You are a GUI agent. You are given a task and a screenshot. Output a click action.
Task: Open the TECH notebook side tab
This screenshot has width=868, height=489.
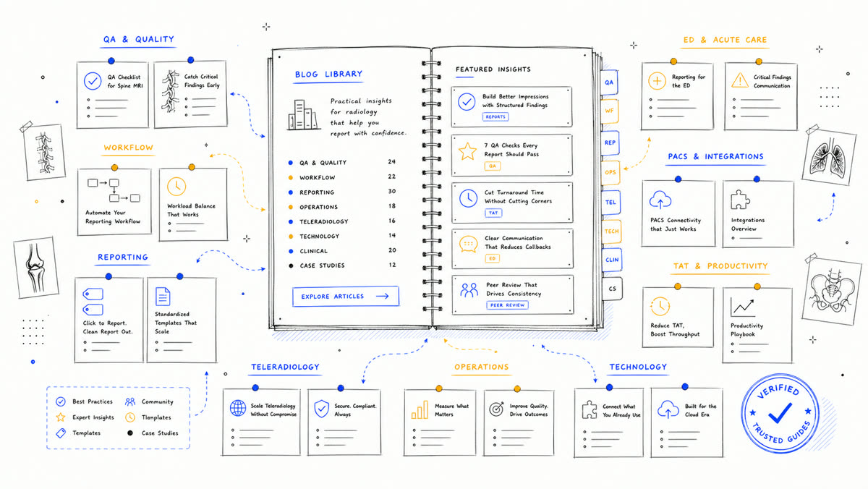pyautogui.click(x=612, y=231)
